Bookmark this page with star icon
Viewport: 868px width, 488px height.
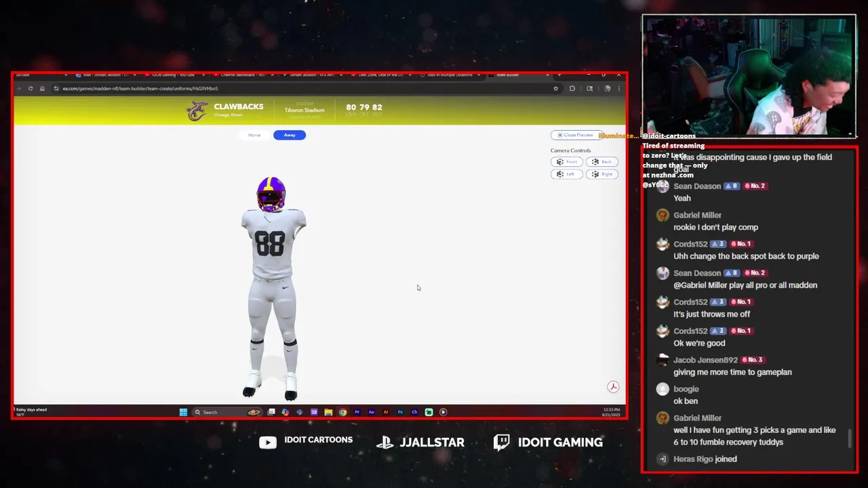coord(556,88)
